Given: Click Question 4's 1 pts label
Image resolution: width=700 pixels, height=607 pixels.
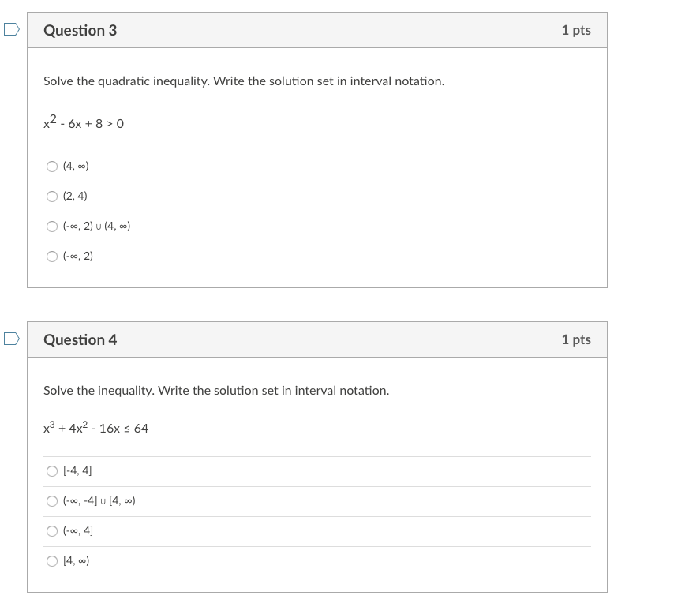Looking at the screenshot, I should click(x=576, y=340).
